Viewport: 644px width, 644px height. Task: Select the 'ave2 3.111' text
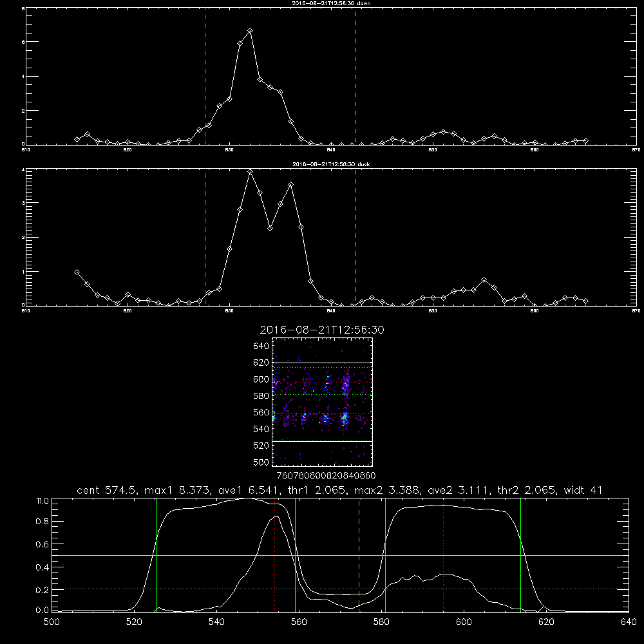pyautogui.click(x=459, y=490)
